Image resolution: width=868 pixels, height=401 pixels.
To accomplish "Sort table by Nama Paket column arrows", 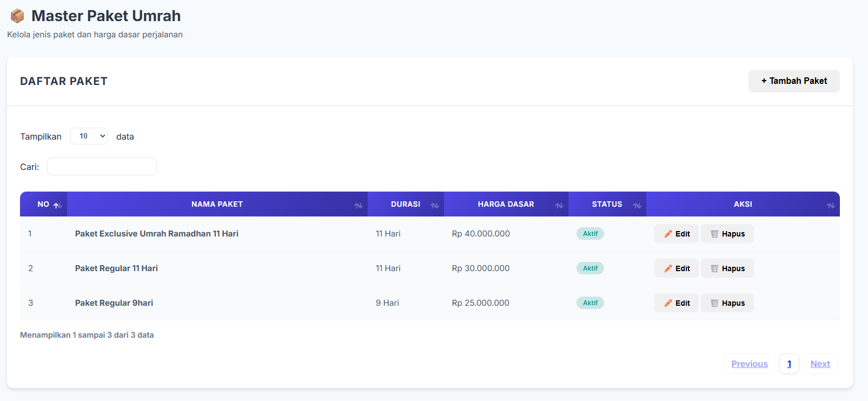I will tap(359, 205).
